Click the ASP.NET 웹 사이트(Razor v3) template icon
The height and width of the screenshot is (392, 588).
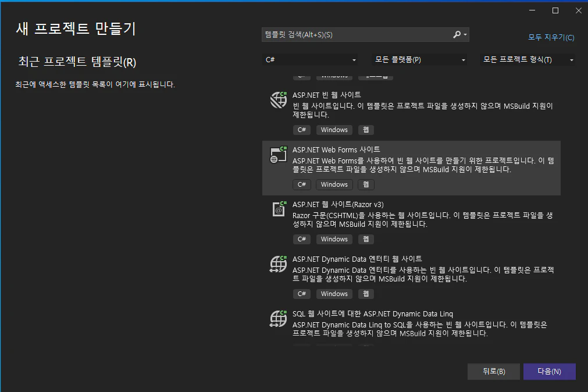[278, 209]
